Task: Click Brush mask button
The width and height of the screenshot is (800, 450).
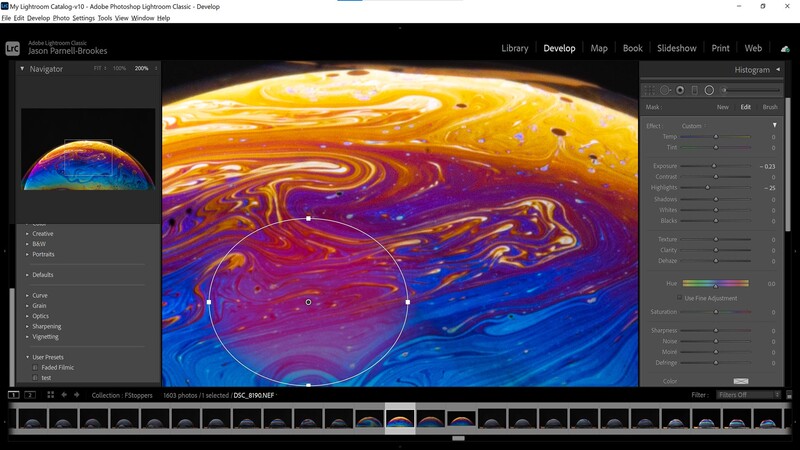Action: click(770, 107)
